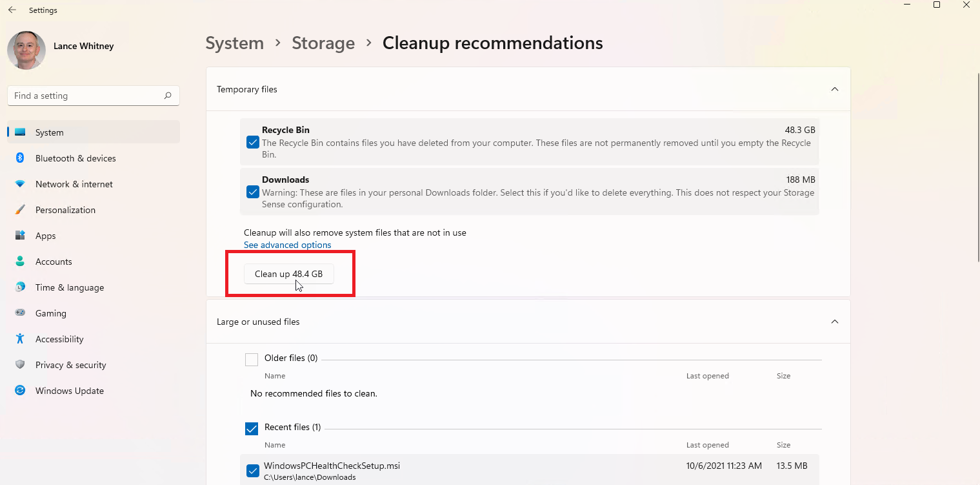This screenshot has height=485, width=980.
Task: Click the Find a setting search box
Action: click(94, 96)
